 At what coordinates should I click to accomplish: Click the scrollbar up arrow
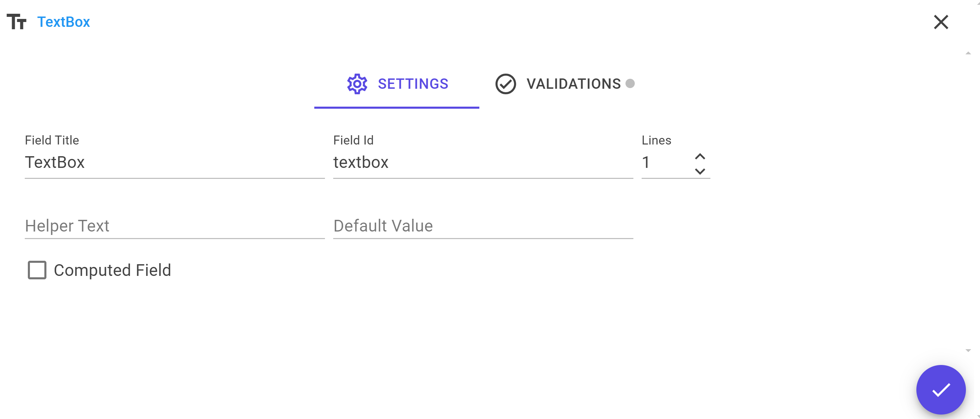point(968,53)
